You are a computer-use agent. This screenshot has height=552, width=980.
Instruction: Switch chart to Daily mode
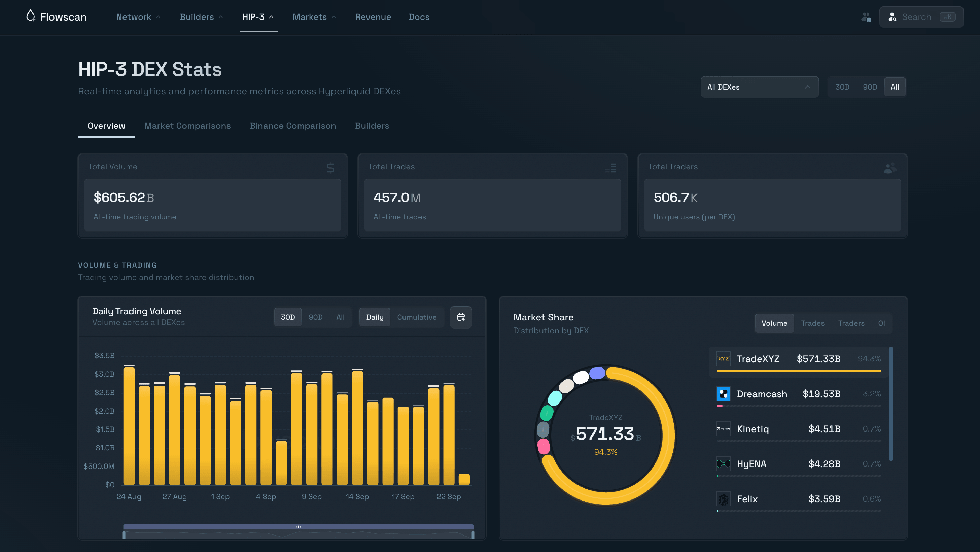point(375,317)
